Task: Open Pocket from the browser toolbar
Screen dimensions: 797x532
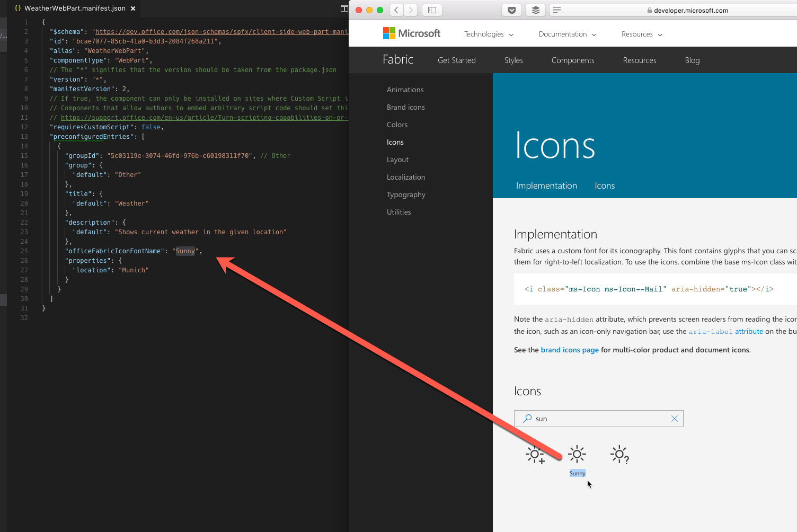Action: click(x=511, y=10)
